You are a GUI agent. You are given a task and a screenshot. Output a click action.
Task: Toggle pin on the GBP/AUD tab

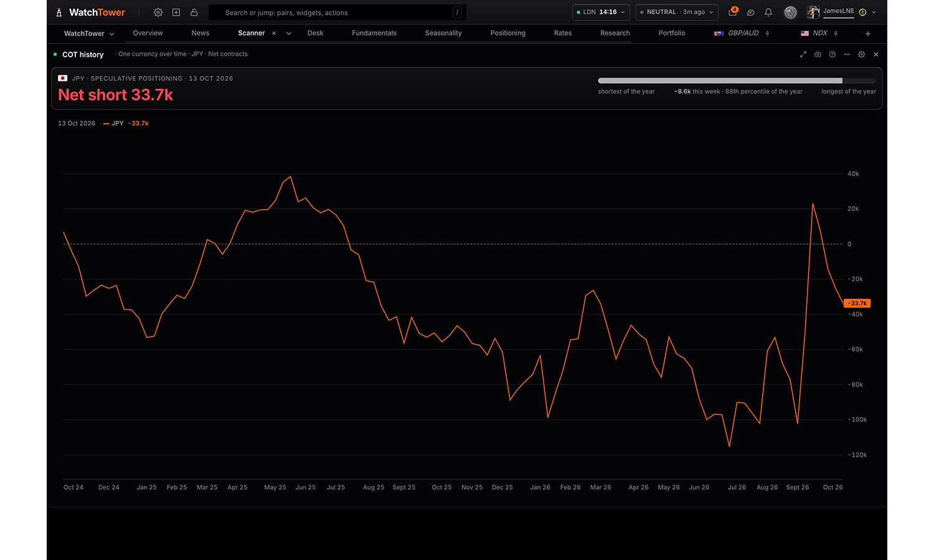767,34
